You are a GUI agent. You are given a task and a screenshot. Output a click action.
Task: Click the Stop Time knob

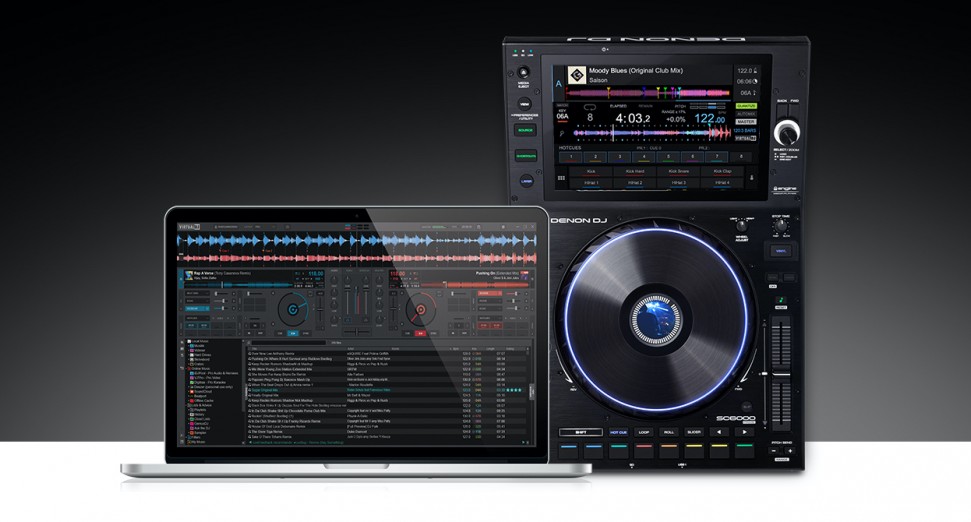pos(780,227)
